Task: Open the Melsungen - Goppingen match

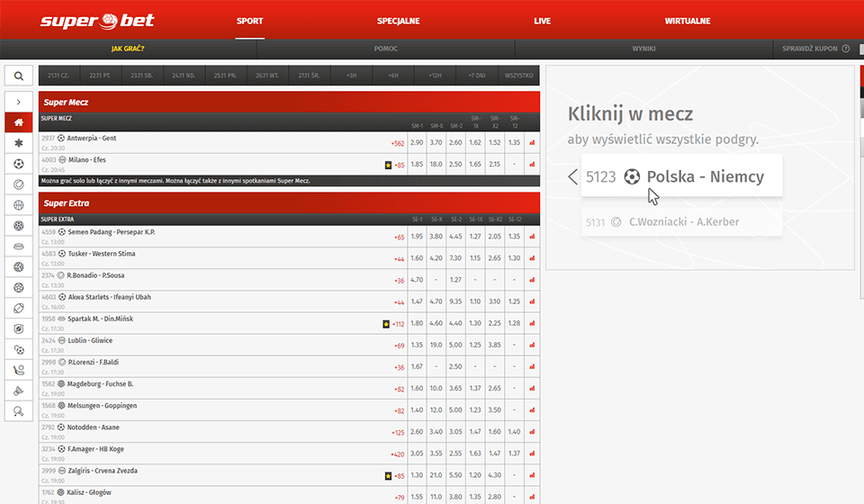Action: 102,405
